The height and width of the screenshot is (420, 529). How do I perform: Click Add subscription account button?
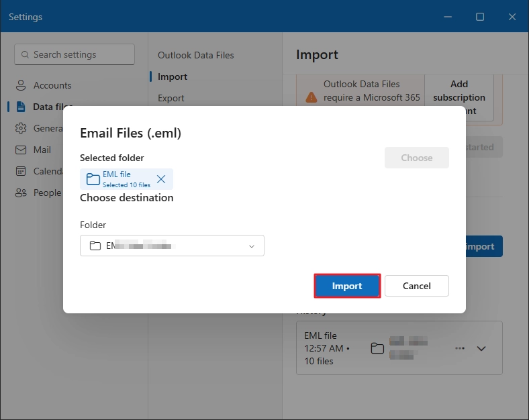459,97
